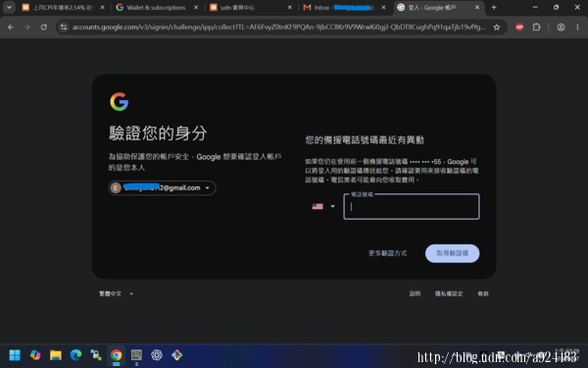Screen dimensions: 588x368
Task: Open File Explorer from the taskbar
Action: point(56,355)
